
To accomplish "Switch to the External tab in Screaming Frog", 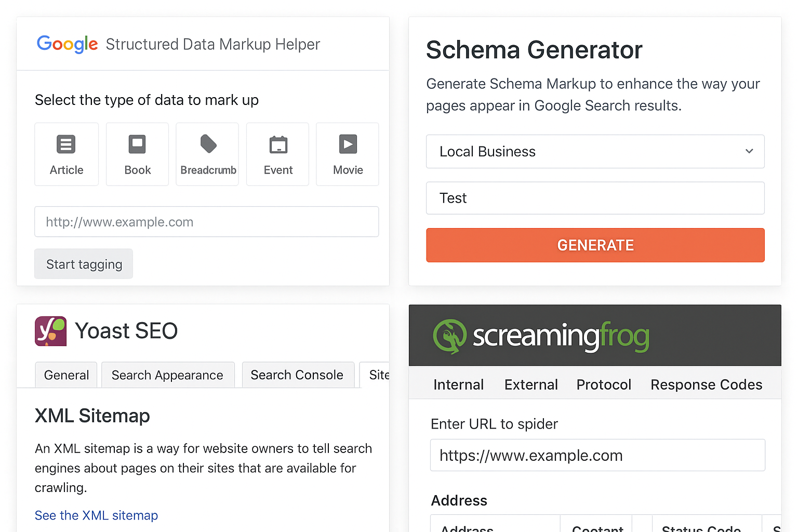I will coord(530,384).
